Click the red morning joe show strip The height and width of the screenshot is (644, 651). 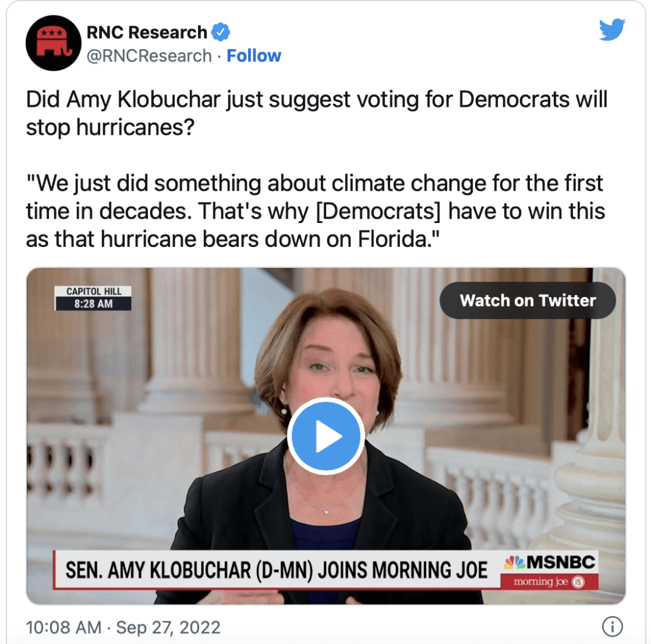click(549, 582)
